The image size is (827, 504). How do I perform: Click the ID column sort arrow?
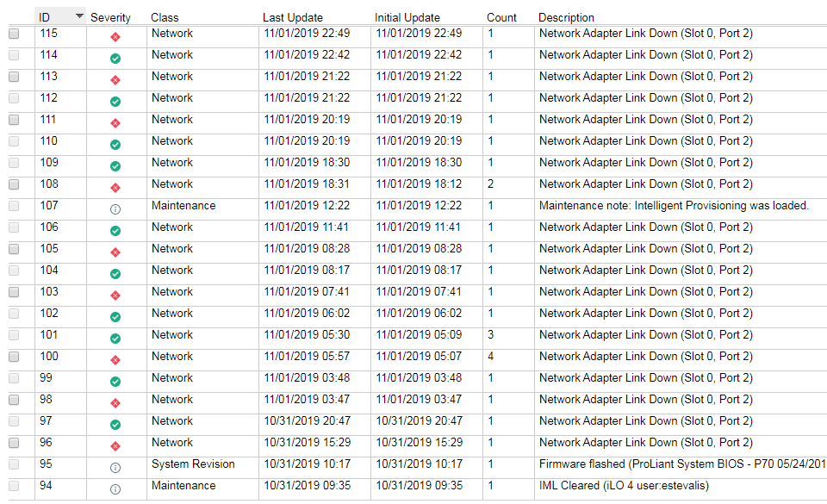[x=79, y=16]
